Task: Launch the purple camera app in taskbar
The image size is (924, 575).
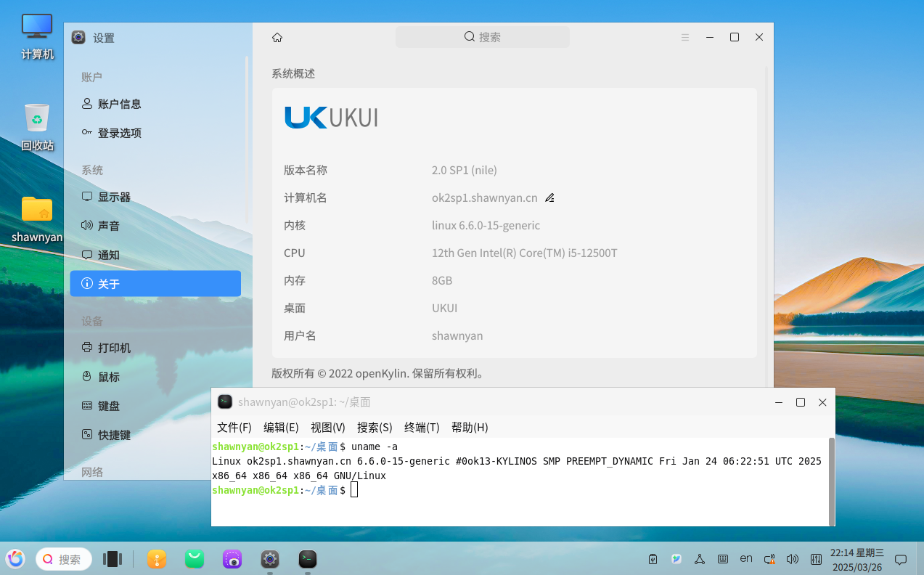Action: coord(232,559)
